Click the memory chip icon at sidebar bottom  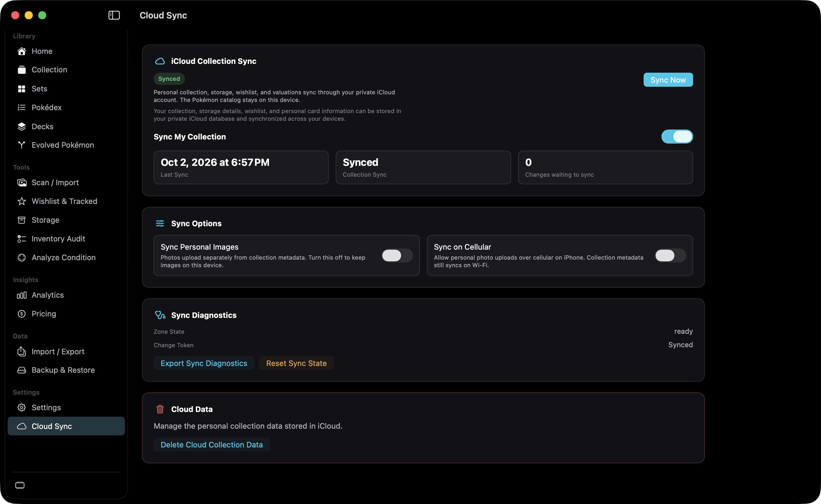pos(20,485)
